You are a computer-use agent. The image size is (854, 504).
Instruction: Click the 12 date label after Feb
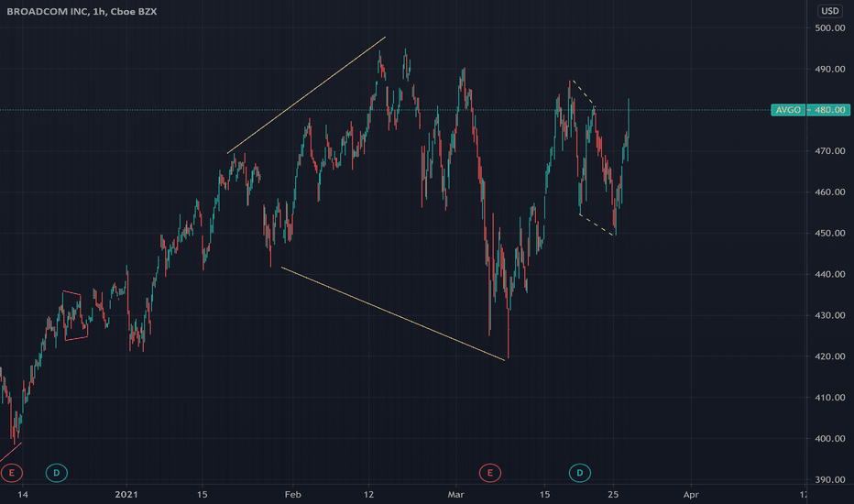point(368,495)
